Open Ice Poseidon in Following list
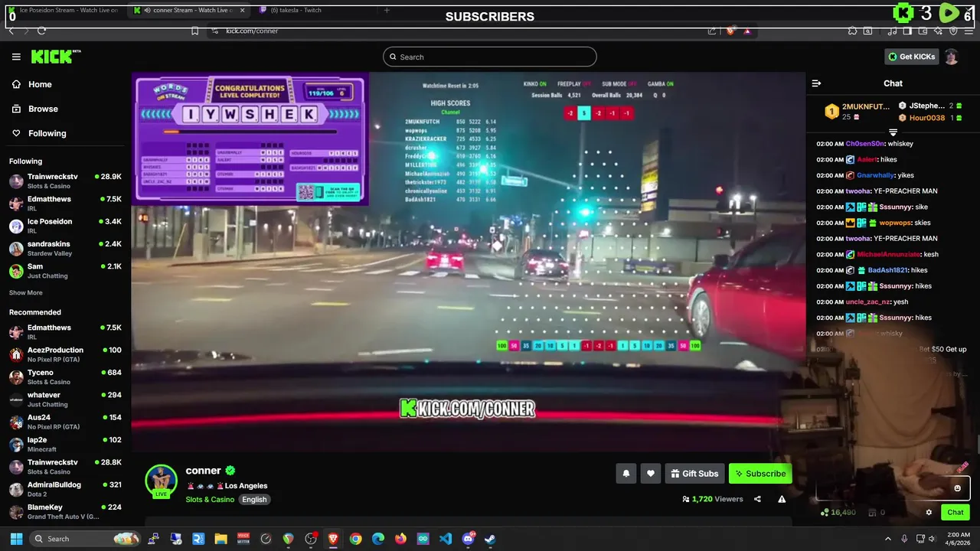This screenshot has width=980, height=551. pos(65,226)
